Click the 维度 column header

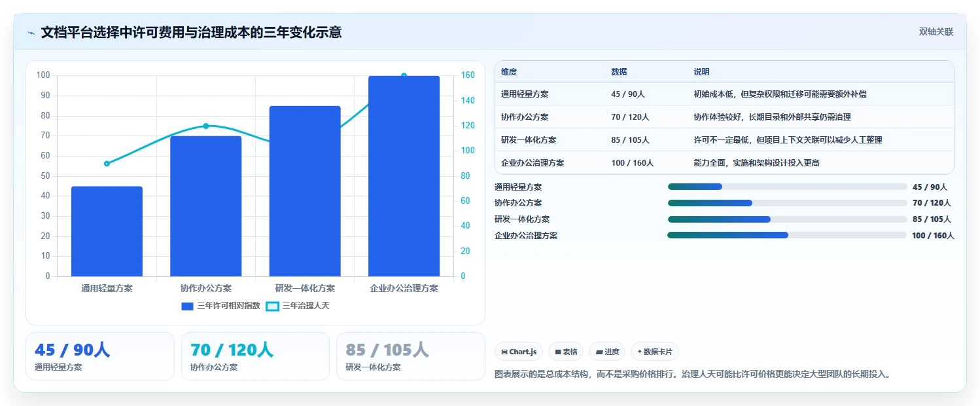[x=509, y=72]
